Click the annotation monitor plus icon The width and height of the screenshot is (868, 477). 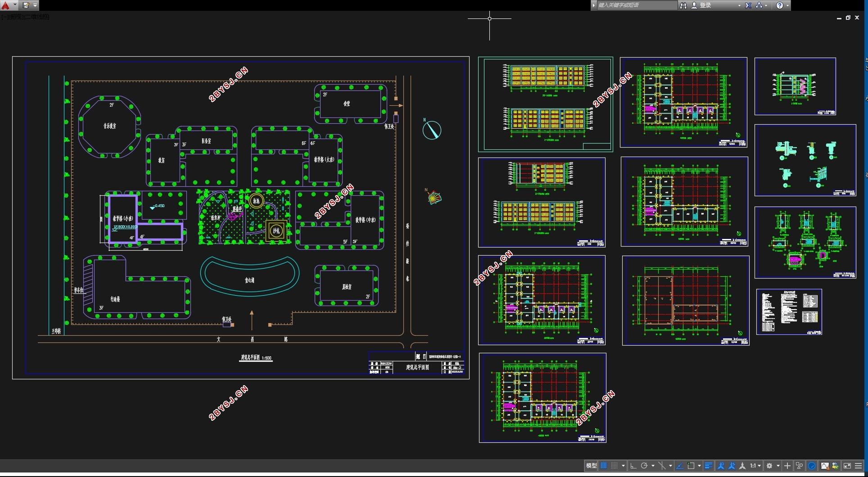[x=787, y=466]
